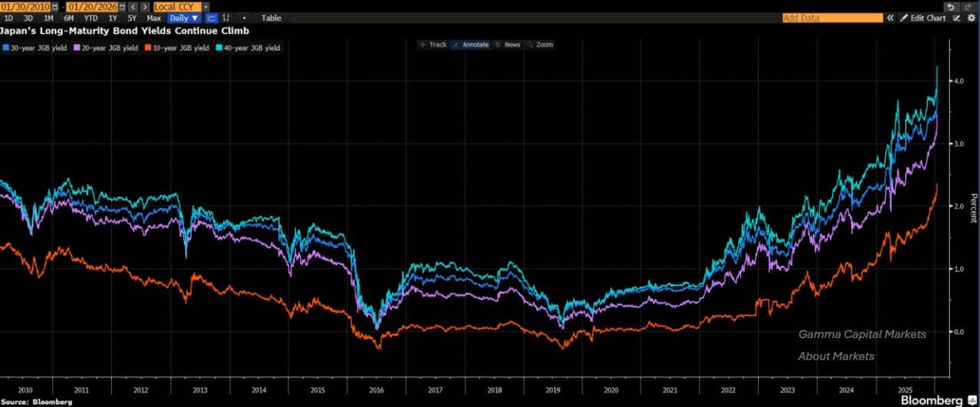Select the 1D range tab
980x407 pixels.
click(x=8, y=18)
